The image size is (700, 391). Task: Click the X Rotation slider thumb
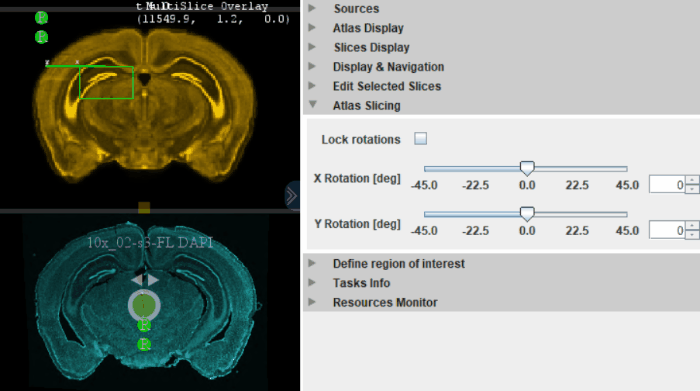point(527,168)
